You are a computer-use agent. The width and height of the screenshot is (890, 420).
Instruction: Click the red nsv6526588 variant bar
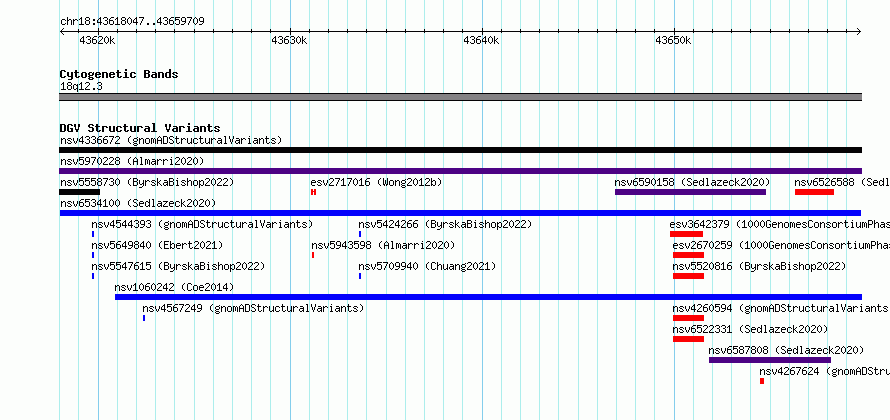[814, 192]
